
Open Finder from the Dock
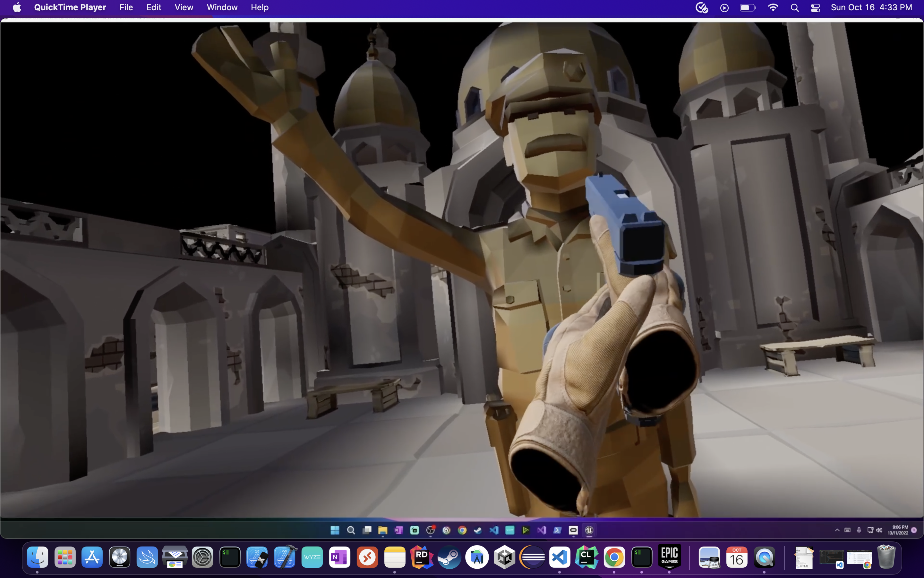tap(38, 556)
